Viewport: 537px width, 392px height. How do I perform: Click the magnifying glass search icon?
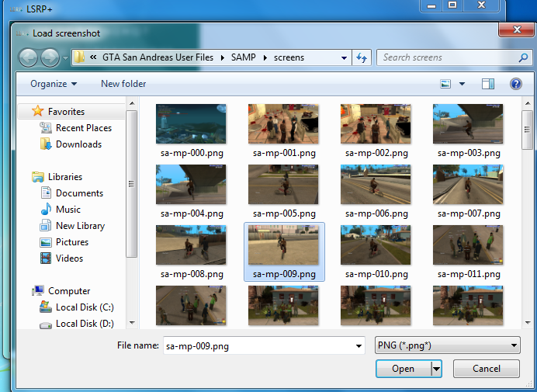523,57
